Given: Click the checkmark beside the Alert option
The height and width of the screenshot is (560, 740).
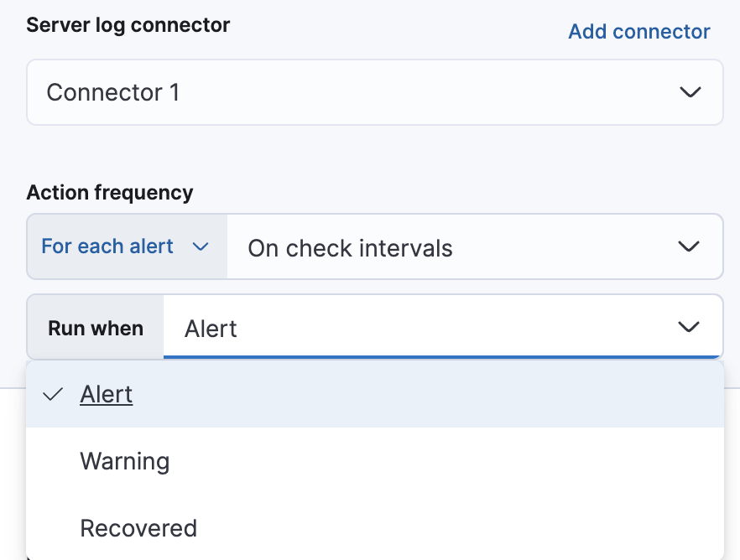Looking at the screenshot, I should [54, 393].
